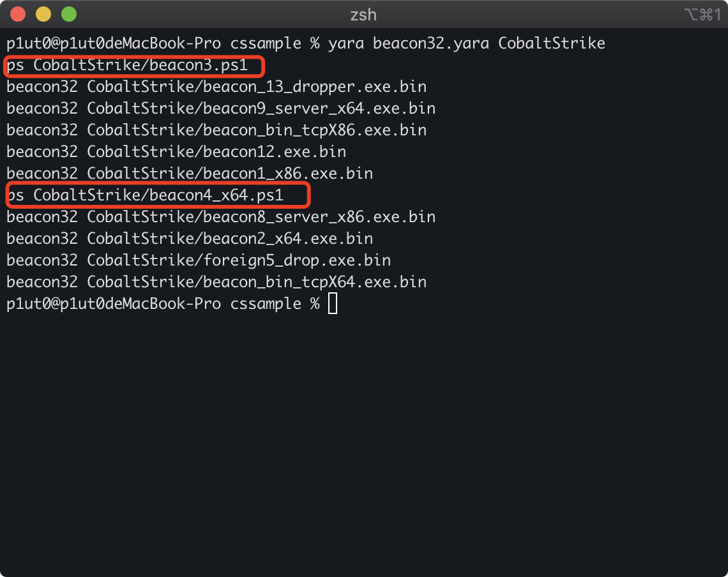Click the final p1ut0 cssample prompt text

pyautogui.click(x=163, y=304)
